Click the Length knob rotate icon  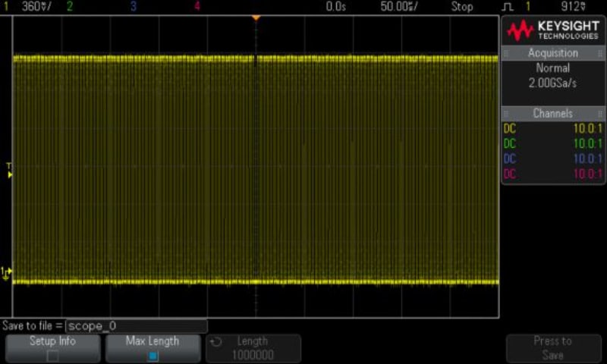click(216, 341)
